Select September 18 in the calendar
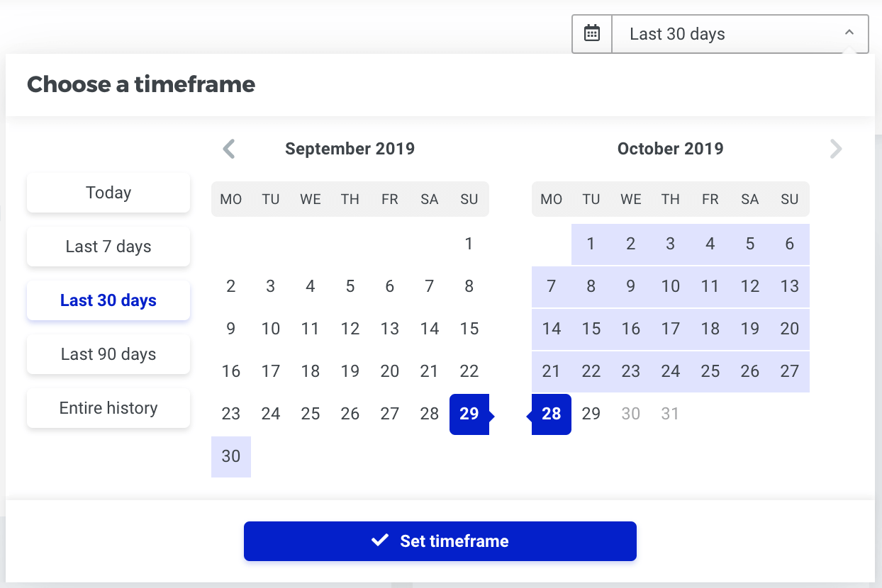The height and width of the screenshot is (588, 882). pos(311,371)
